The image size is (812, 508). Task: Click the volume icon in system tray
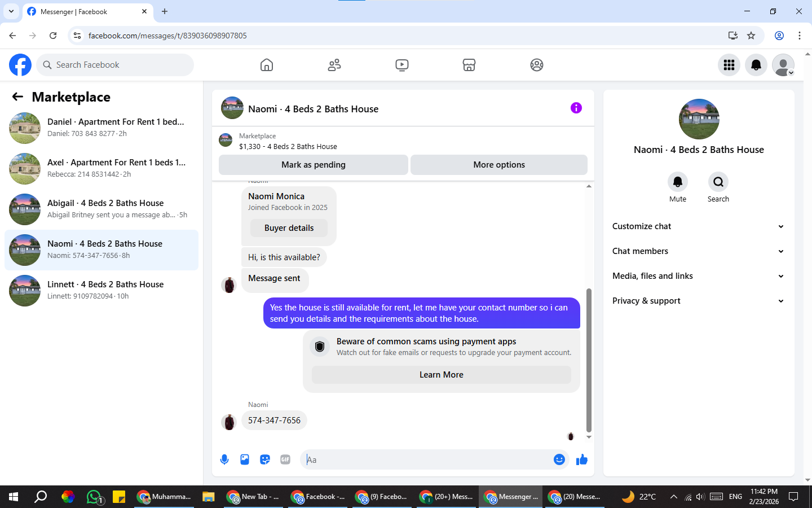coord(700,497)
